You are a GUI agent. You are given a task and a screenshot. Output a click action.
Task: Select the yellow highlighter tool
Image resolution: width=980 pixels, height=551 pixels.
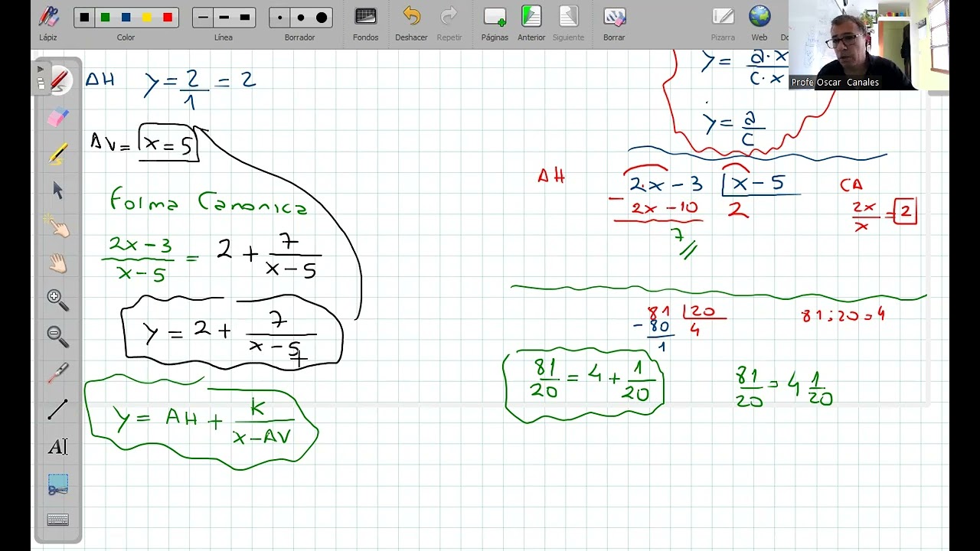[x=58, y=154]
